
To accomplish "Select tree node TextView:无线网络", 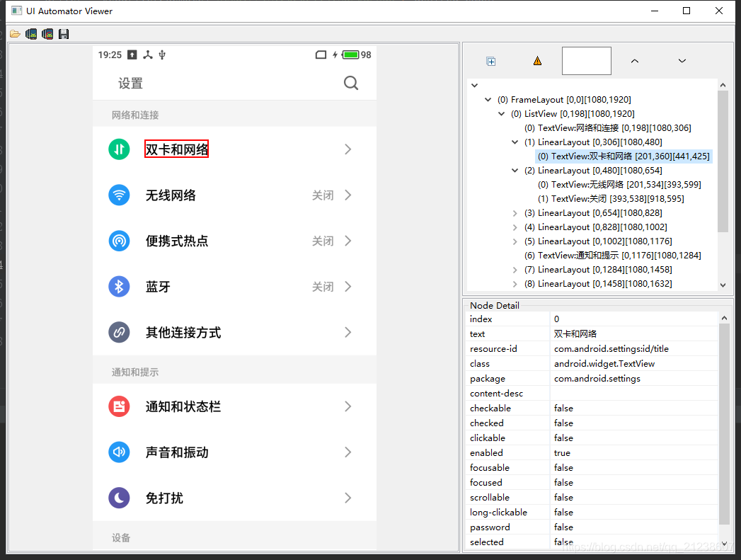I will 619,185.
